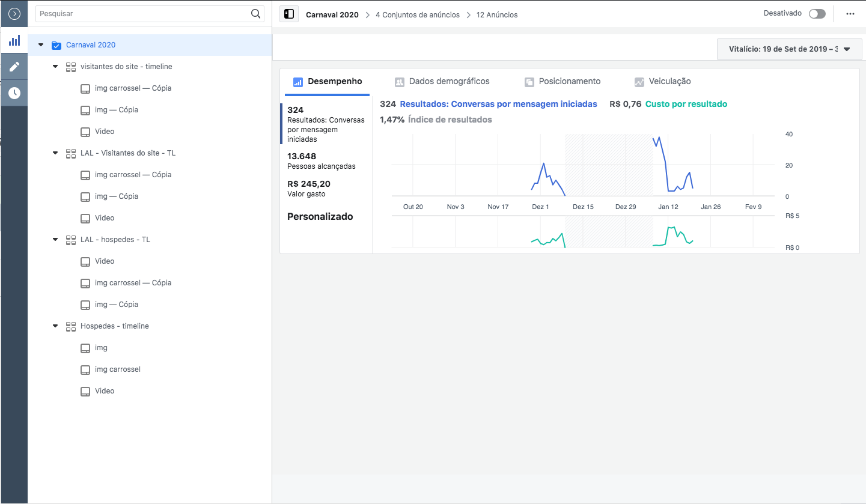Image resolution: width=866 pixels, height=504 pixels.
Task: Click the magnifier search icon
Action: 255,13
